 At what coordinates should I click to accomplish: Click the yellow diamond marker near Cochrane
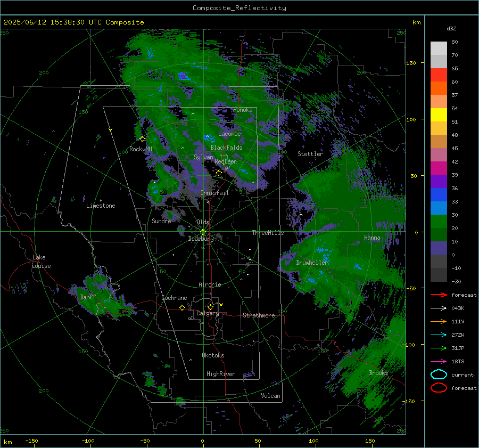pos(182,307)
